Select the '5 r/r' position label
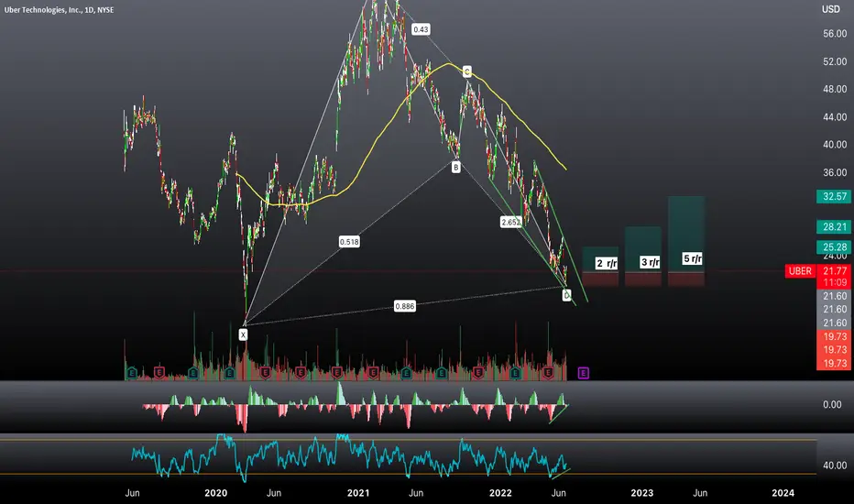This screenshot has width=854, height=504. (x=692, y=258)
